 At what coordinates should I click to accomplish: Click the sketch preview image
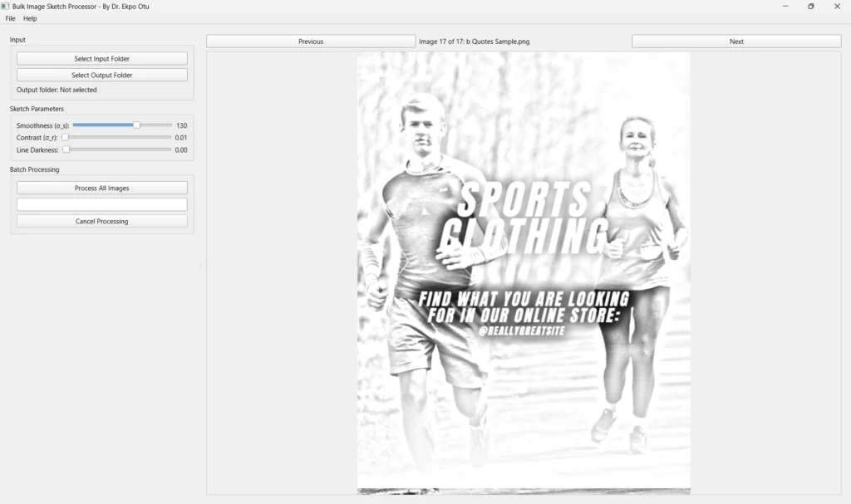524,272
